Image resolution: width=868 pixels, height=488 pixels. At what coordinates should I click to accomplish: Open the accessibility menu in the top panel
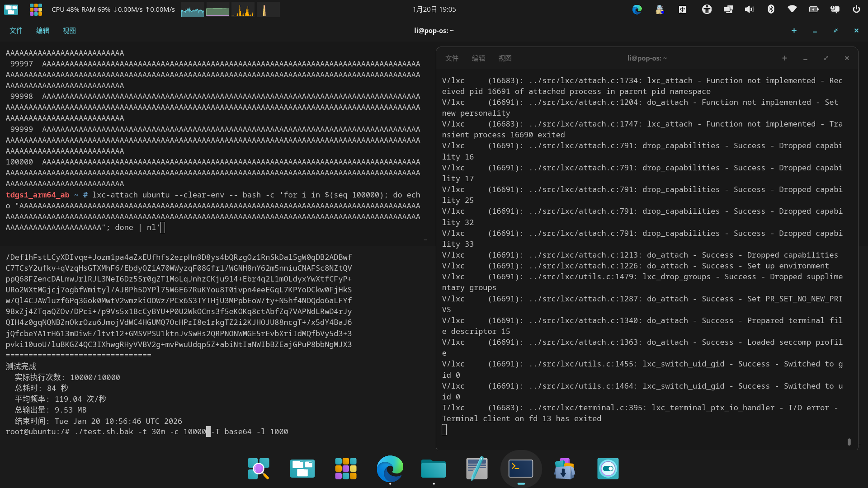[707, 9]
